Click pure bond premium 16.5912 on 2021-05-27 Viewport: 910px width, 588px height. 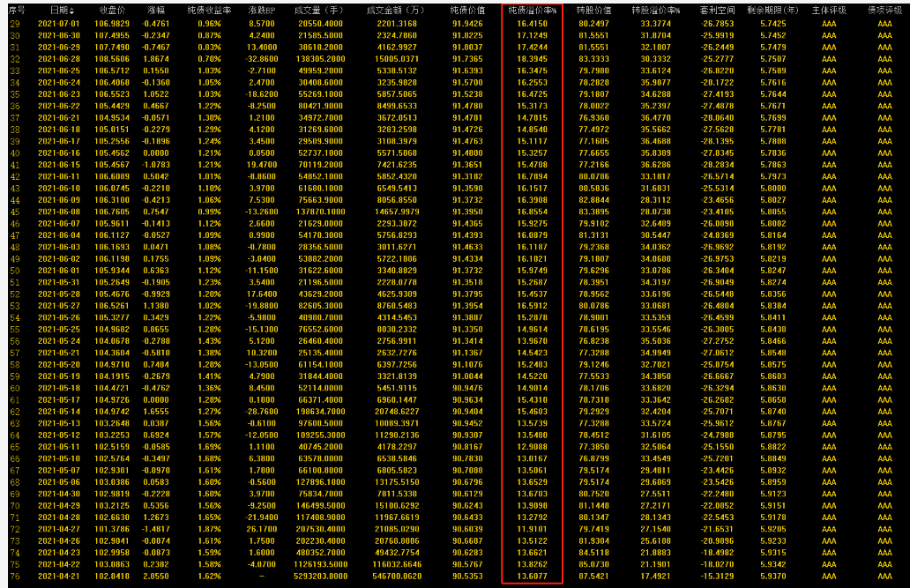click(x=533, y=305)
